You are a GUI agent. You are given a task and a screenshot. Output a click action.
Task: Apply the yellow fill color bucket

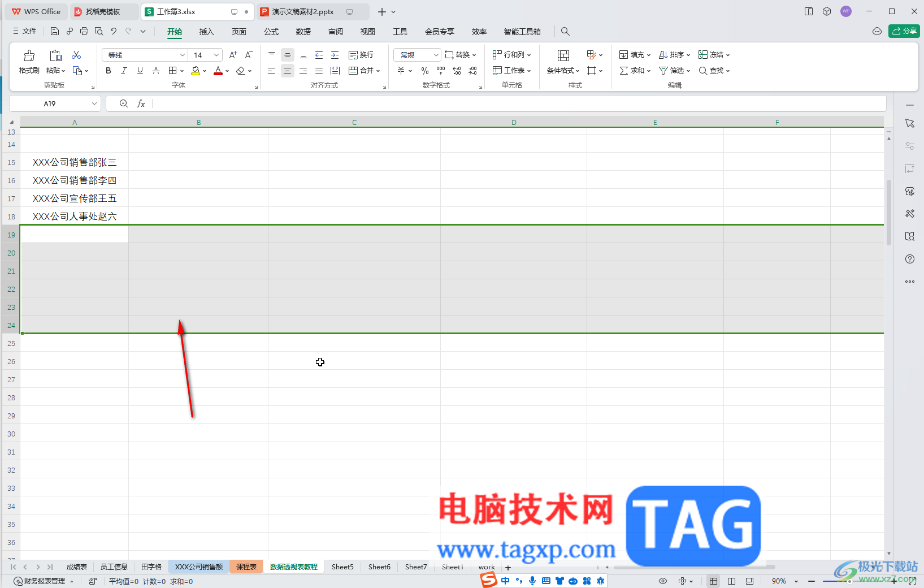click(196, 71)
